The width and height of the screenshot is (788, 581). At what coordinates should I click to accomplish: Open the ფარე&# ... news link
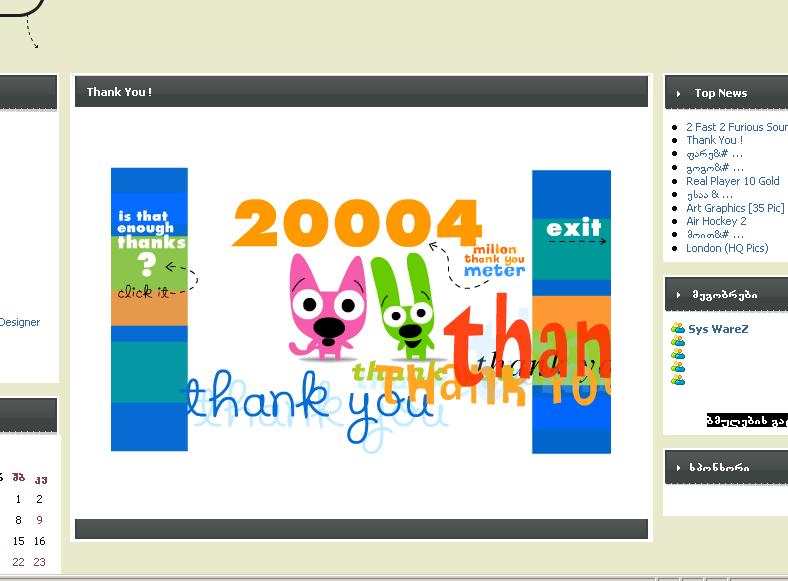point(714,154)
